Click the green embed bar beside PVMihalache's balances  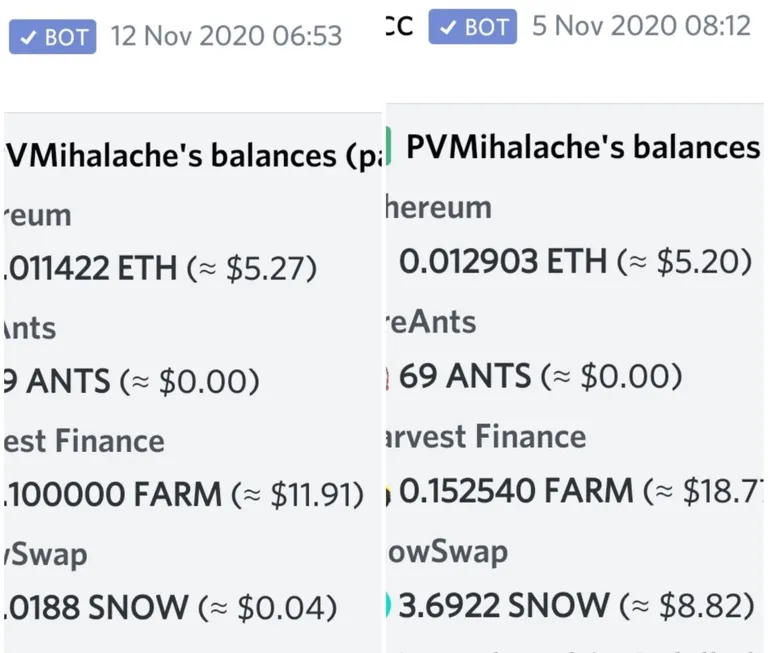coord(388,146)
